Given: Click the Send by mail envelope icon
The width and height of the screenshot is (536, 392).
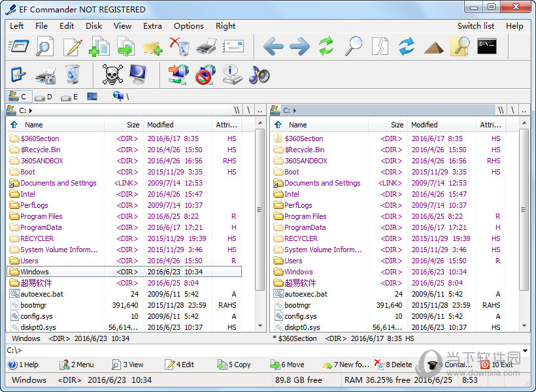Looking at the screenshot, I should [x=233, y=46].
